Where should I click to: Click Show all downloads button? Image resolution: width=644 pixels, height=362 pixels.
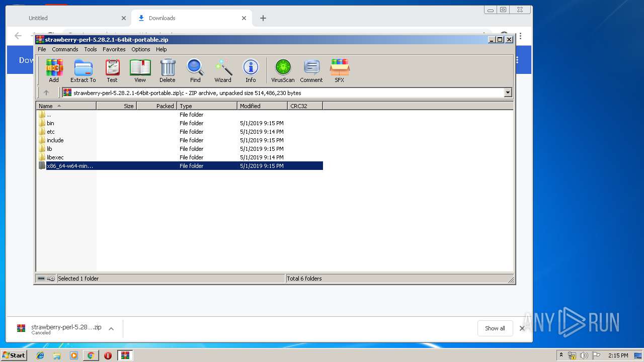pos(495,328)
